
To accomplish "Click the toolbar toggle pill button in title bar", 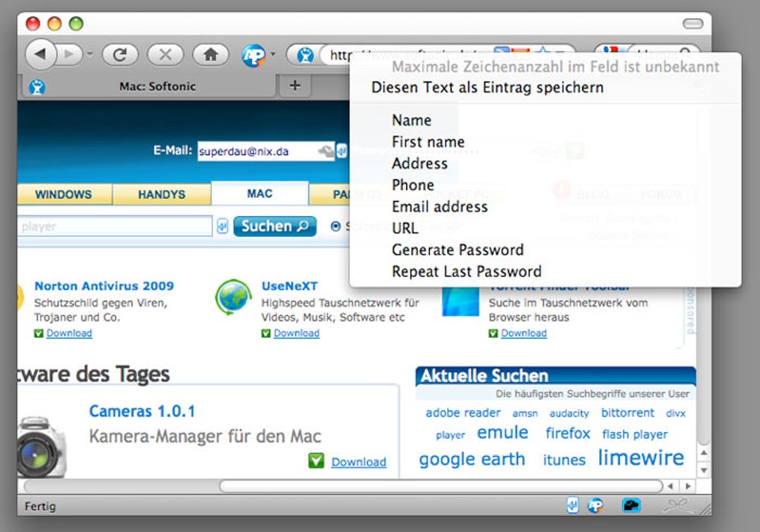I will click(693, 23).
